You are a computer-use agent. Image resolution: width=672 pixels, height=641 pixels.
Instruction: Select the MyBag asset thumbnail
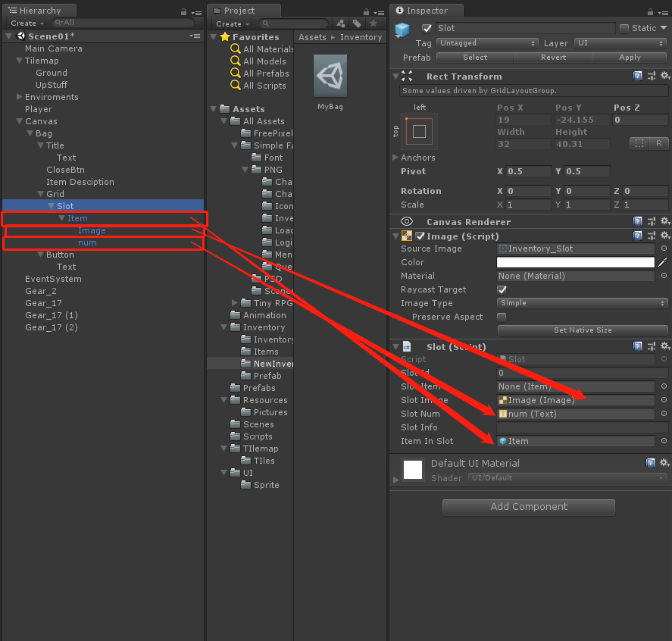[x=330, y=76]
